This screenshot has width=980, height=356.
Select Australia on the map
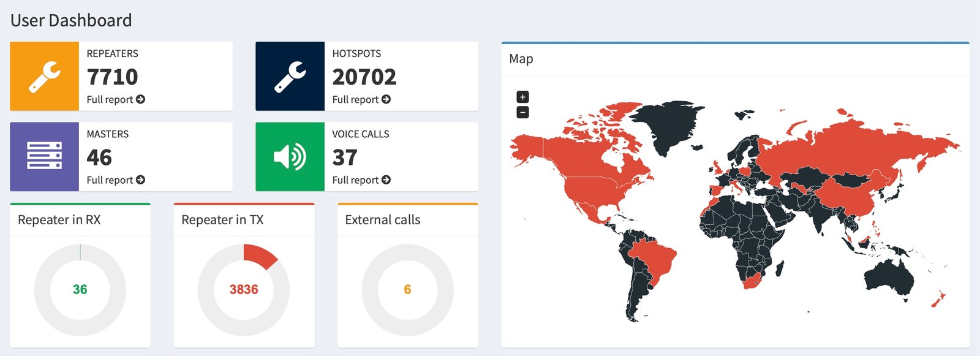pos(888,279)
